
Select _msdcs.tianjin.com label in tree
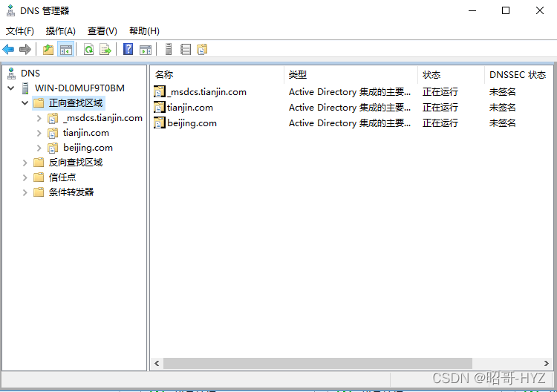[102, 118]
